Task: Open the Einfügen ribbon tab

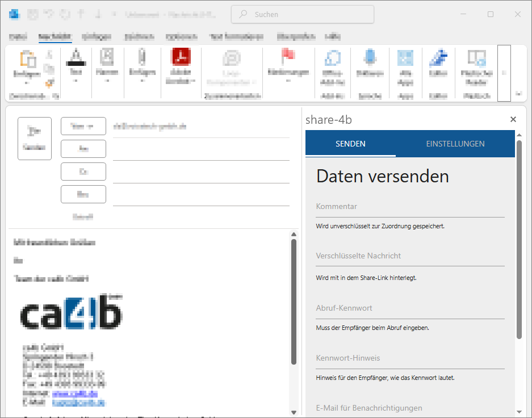Action: [x=96, y=37]
